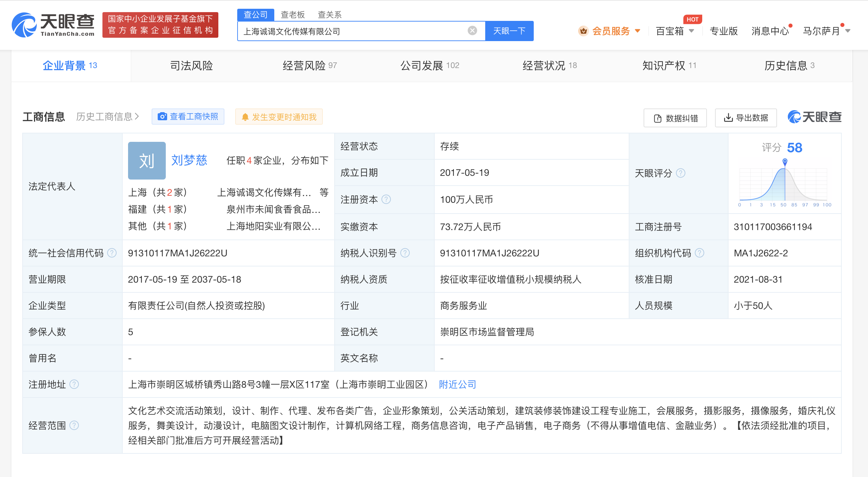Switch to the 经营风险 tab

pos(310,66)
